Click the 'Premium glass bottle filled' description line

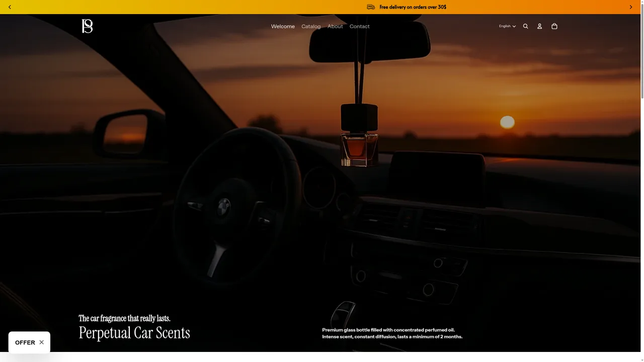point(388,330)
